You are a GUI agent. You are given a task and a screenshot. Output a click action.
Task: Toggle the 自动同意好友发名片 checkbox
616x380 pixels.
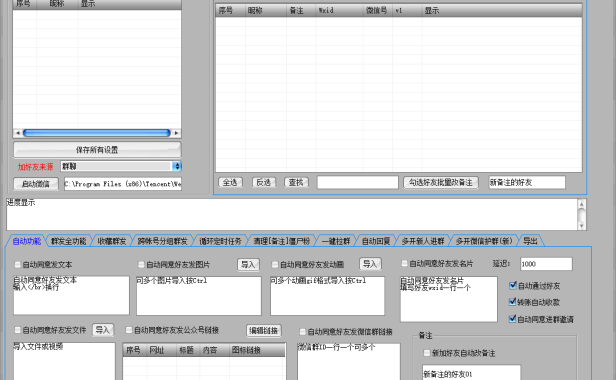point(404,263)
